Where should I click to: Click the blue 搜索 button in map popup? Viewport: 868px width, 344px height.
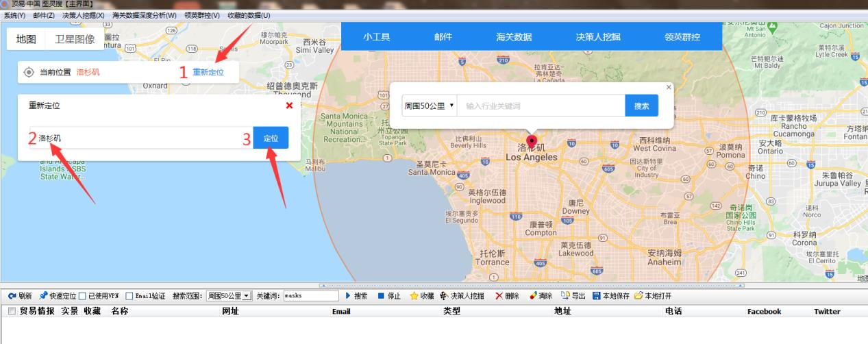click(x=641, y=106)
